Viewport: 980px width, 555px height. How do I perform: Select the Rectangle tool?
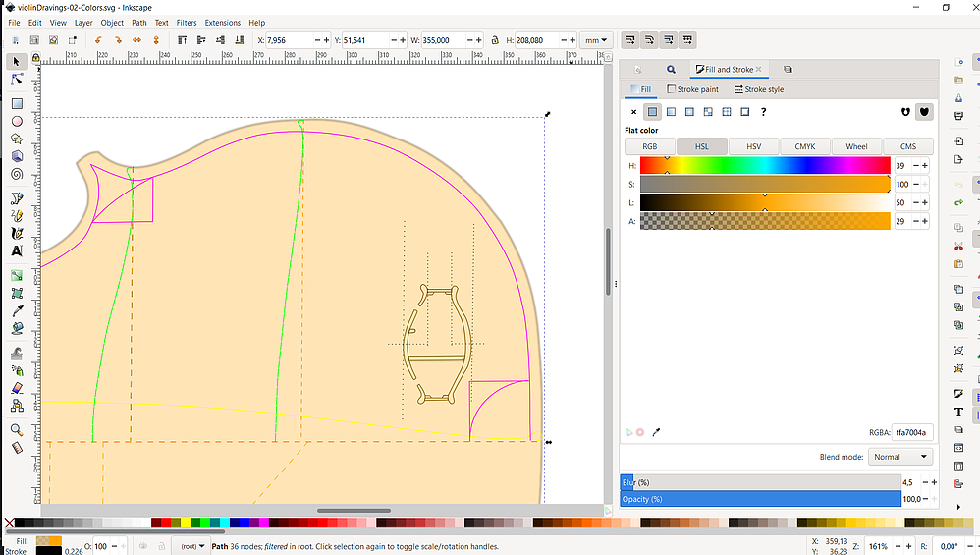[x=17, y=103]
